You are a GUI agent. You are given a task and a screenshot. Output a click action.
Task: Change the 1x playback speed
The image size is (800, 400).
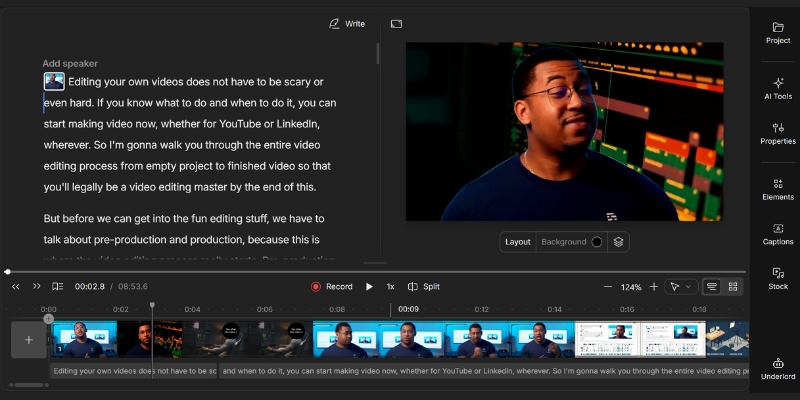click(x=390, y=287)
